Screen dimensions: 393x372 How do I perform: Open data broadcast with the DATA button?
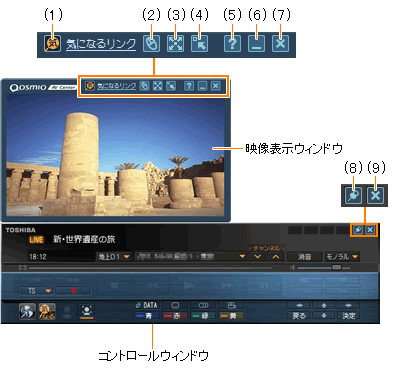coord(147,305)
